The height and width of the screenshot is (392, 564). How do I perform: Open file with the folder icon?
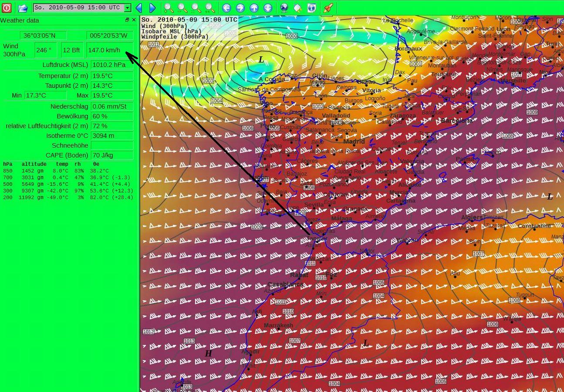pyautogui.click(x=23, y=7)
